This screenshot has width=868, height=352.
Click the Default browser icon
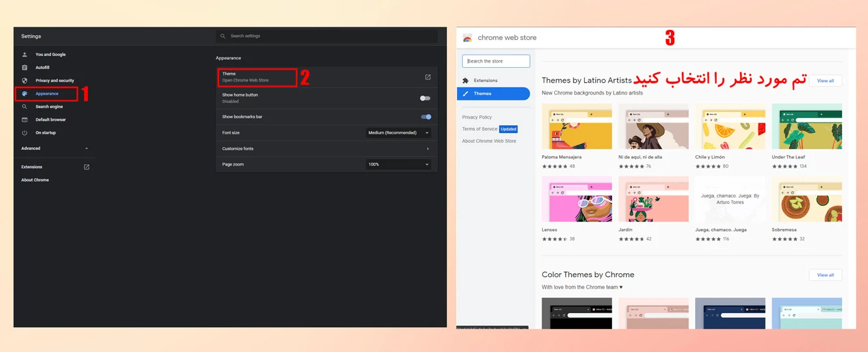pos(25,120)
